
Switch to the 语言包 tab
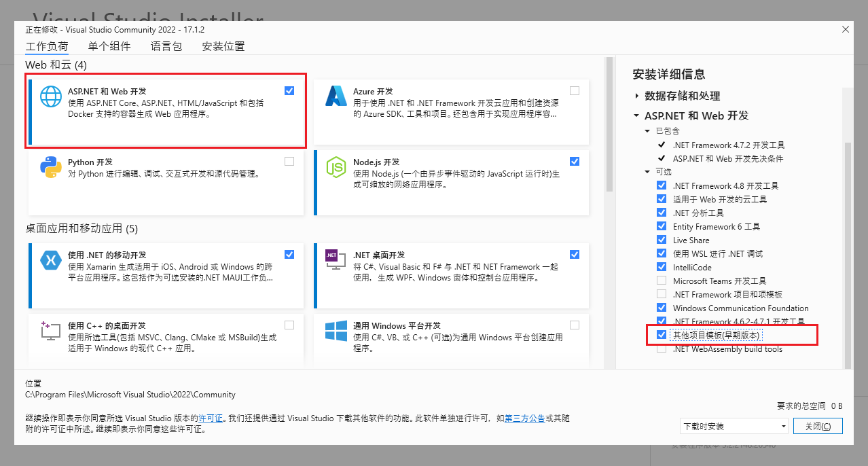[x=166, y=46]
